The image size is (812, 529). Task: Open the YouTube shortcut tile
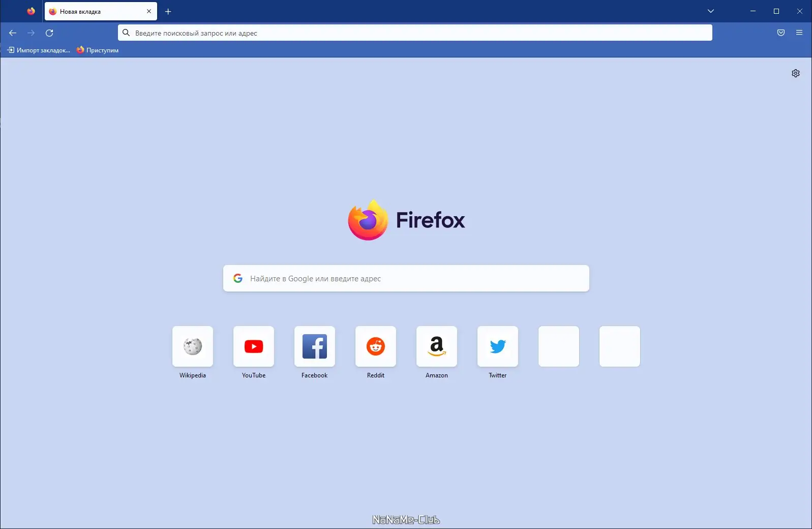pyautogui.click(x=254, y=346)
